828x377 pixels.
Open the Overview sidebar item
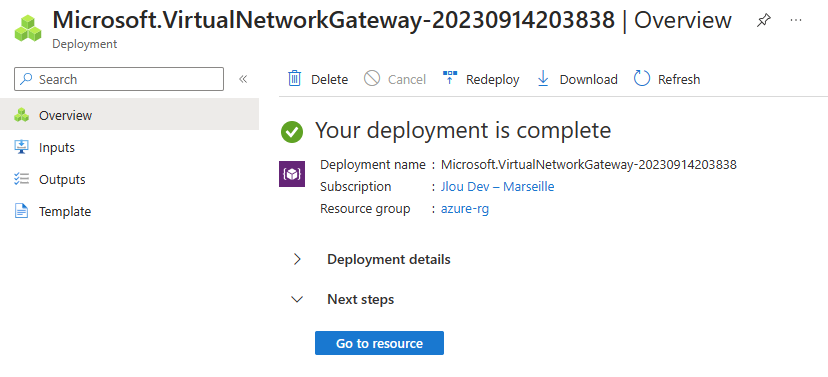pos(129,115)
